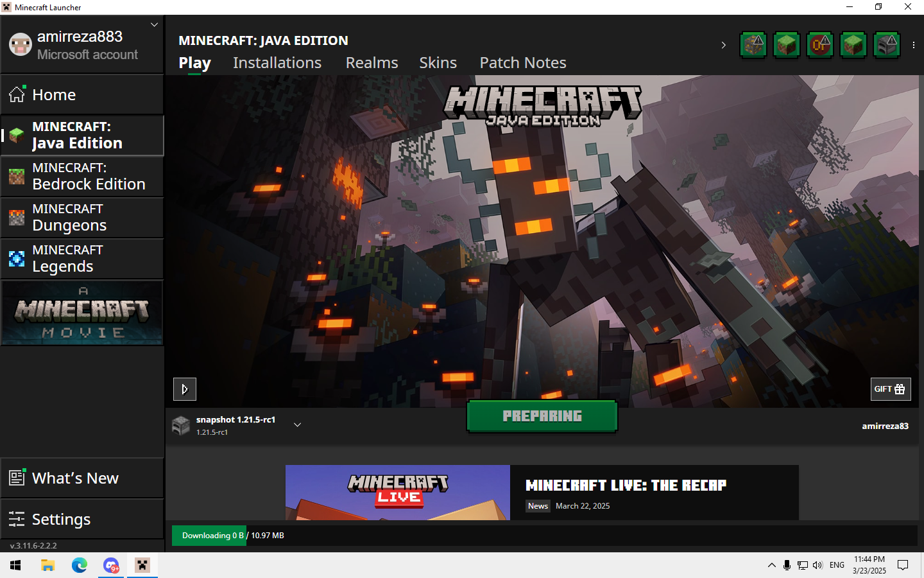Click the ENG language indicator
924x578 pixels.
click(837, 565)
